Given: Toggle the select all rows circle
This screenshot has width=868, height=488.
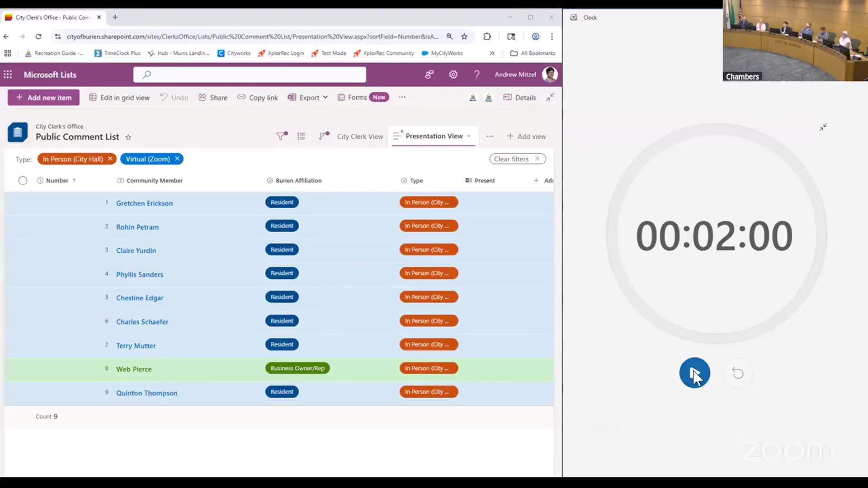Looking at the screenshot, I should tap(23, 181).
